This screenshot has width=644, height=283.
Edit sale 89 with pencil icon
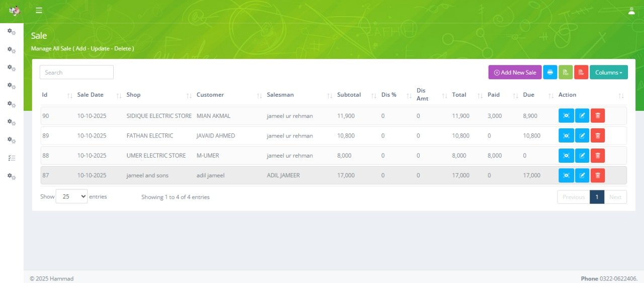[x=582, y=135]
